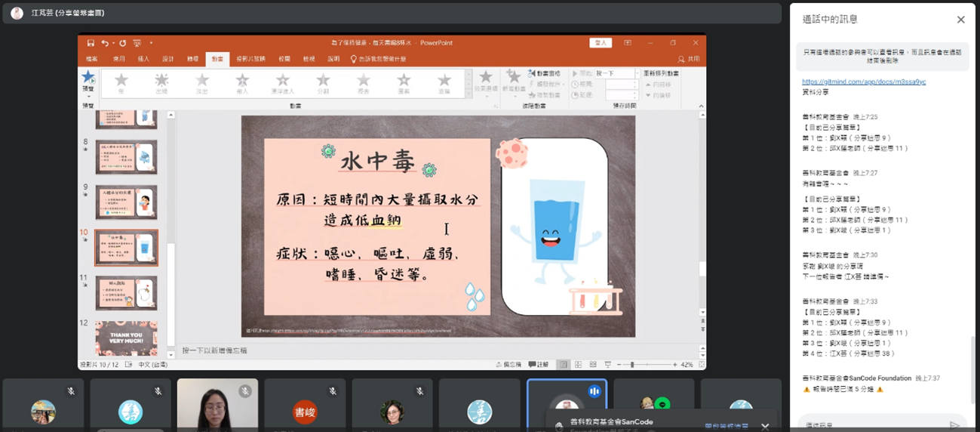Toggle the Notes pane in status bar

coord(508,365)
